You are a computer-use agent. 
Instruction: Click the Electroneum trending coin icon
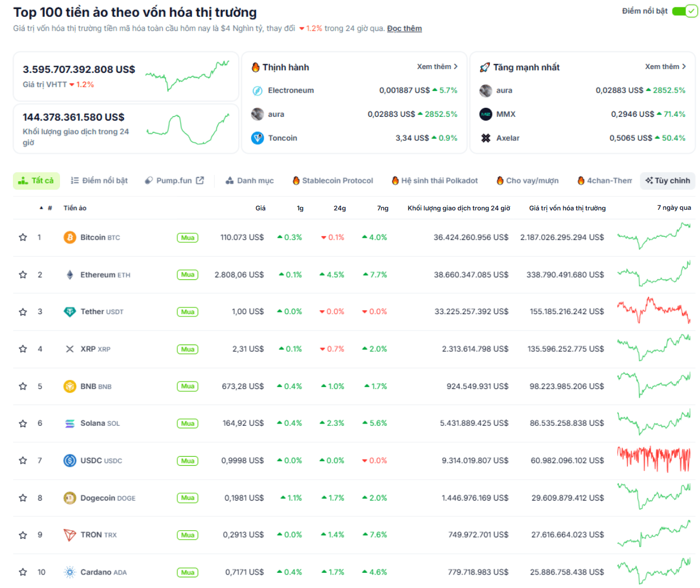(257, 90)
